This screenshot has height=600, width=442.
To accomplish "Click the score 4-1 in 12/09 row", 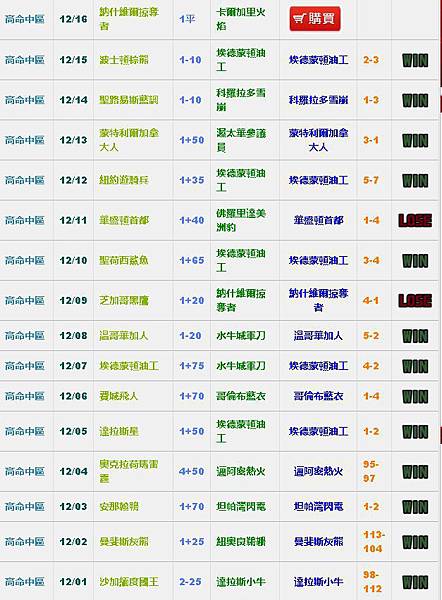I will (x=371, y=300).
